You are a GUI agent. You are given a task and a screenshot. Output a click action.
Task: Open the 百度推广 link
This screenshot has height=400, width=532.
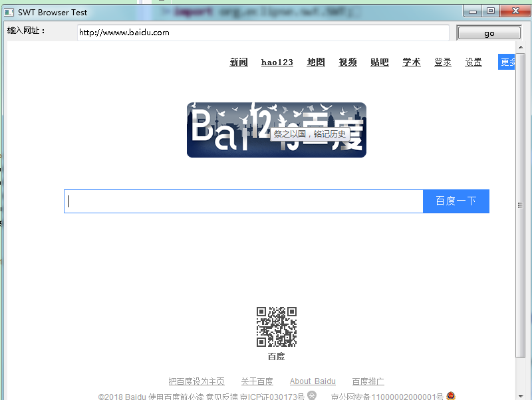coord(368,381)
